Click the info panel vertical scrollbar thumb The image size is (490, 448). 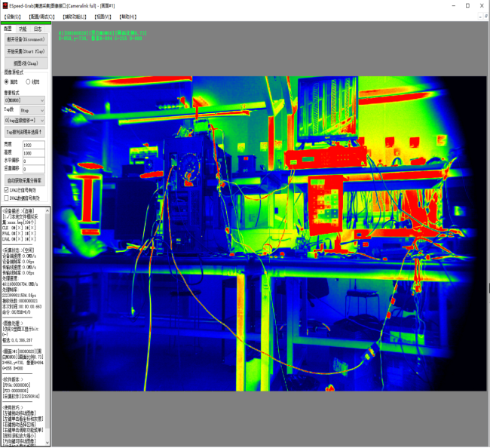47,321
